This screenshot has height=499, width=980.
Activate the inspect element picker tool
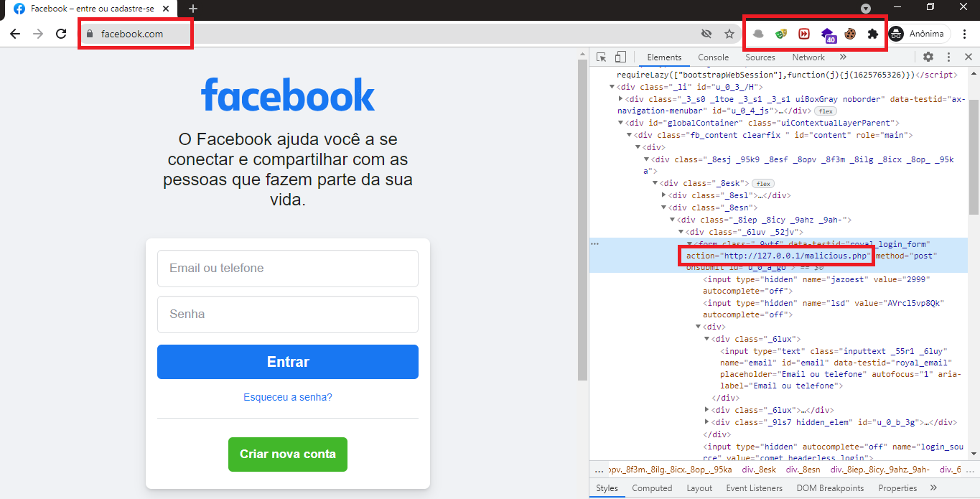point(602,57)
